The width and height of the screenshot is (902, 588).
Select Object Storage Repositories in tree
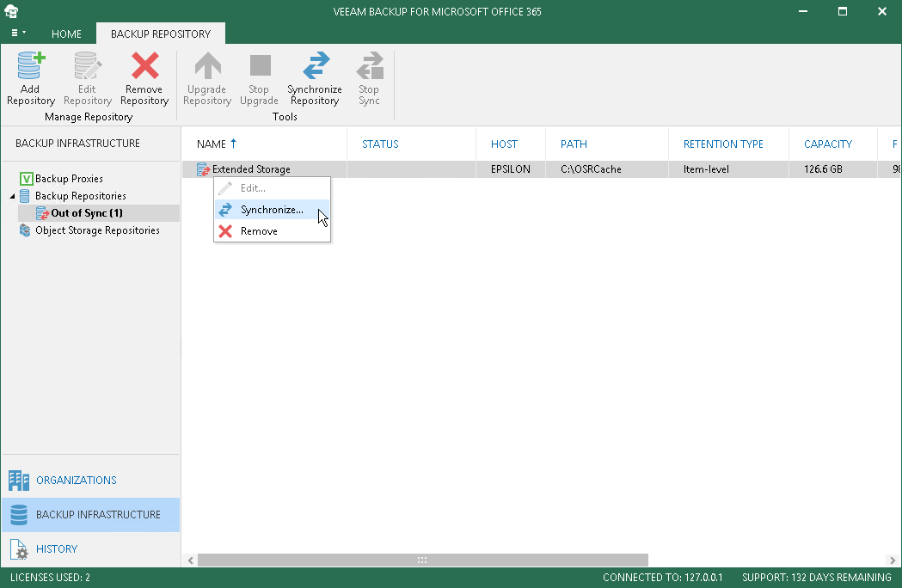pos(97,230)
